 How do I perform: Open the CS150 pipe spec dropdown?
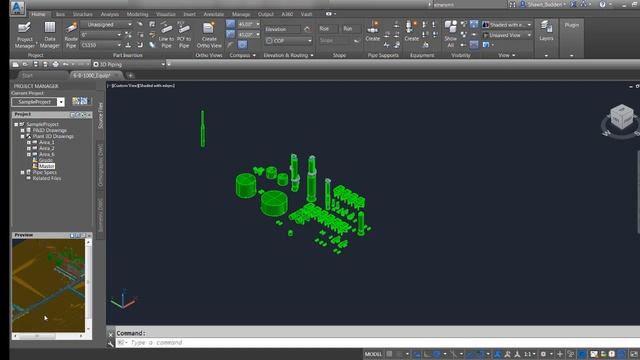[x=101, y=45]
